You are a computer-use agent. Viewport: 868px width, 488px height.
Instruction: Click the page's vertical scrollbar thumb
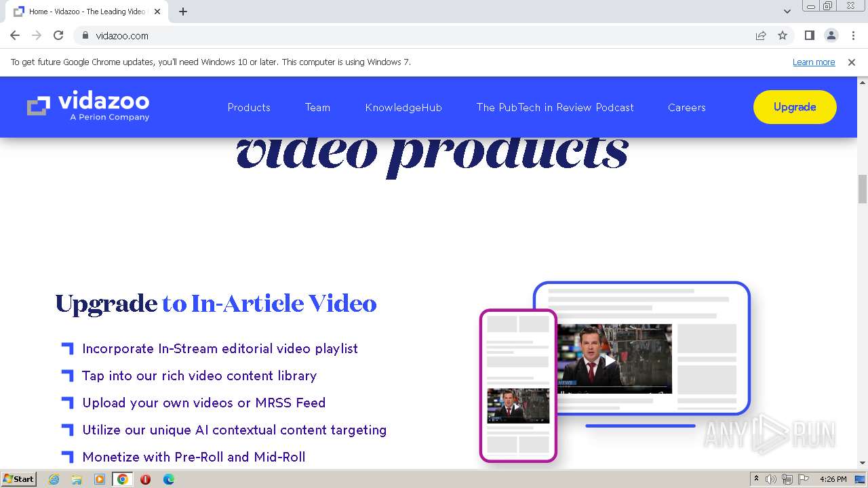(x=863, y=189)
